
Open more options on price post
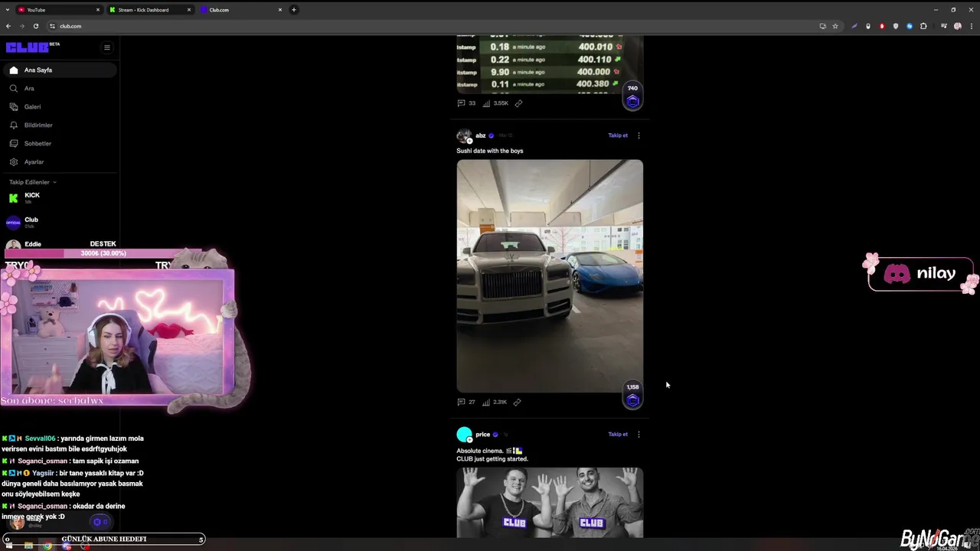[639, 434]
